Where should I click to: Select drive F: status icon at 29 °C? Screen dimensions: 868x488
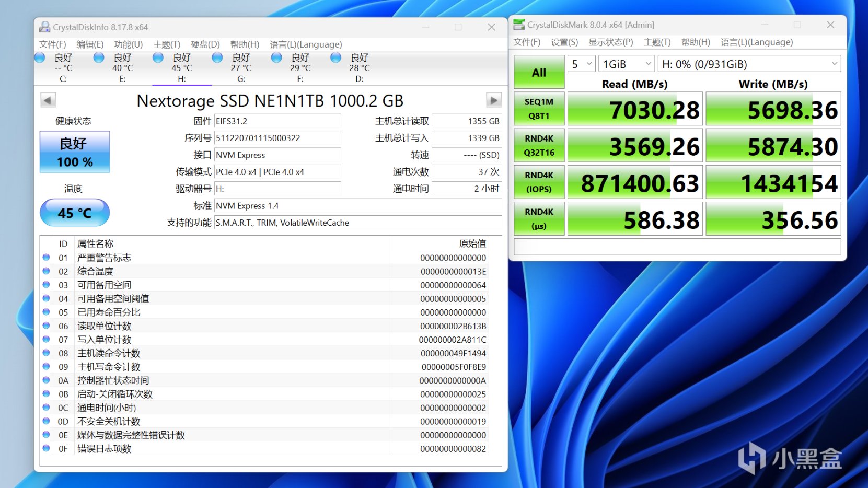(x=276, y=58)
